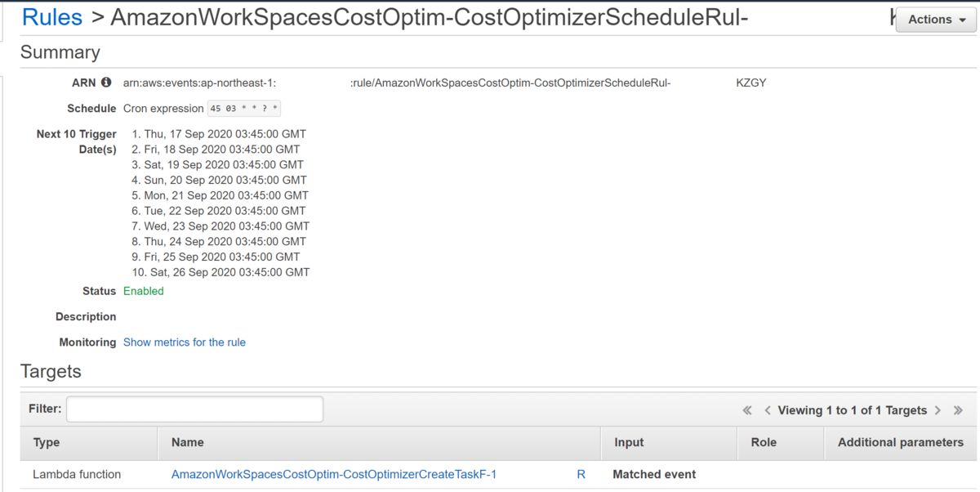980x492 pixels.
Task: Select the Summary section heading
Action: 60,52
